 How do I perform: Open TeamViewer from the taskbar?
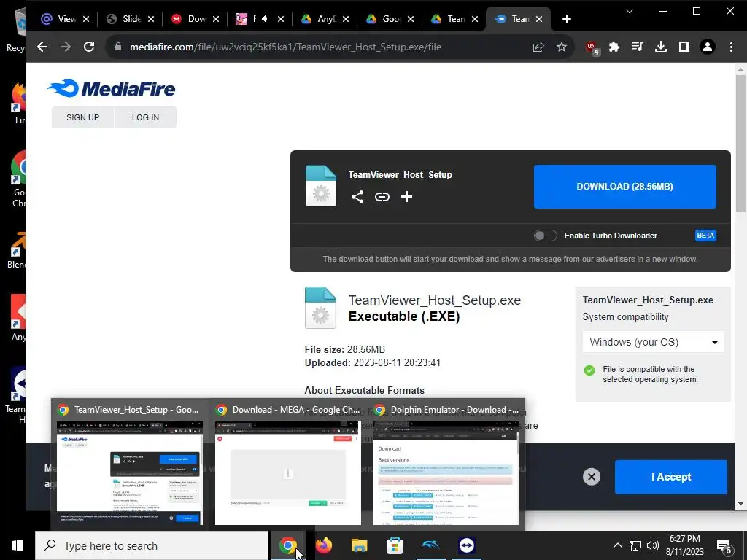coord(466,545)
